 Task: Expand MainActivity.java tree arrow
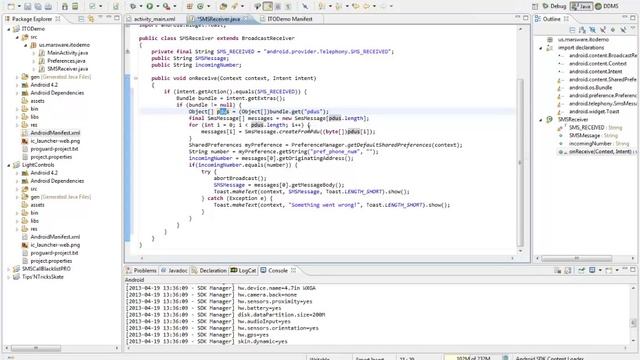point(33,53)
